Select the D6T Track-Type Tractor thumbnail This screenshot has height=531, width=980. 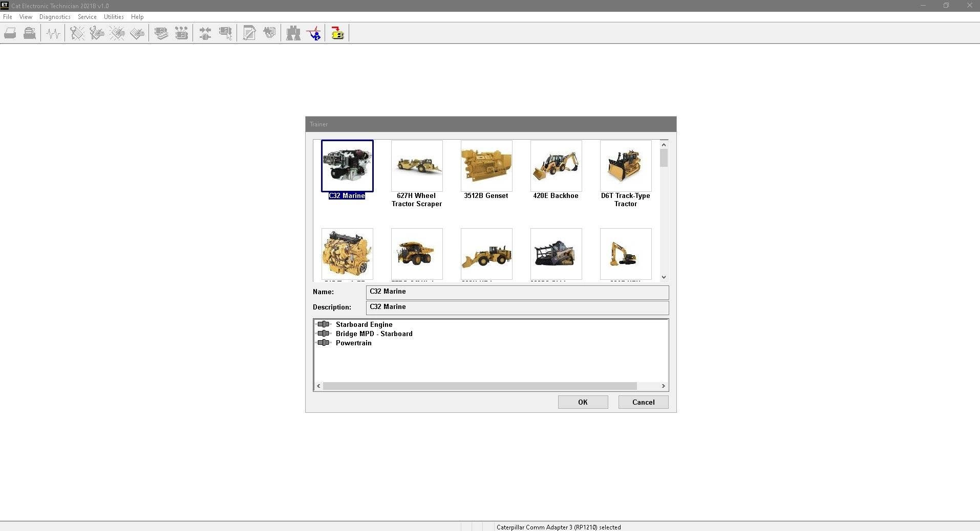(x=626, y=166)
